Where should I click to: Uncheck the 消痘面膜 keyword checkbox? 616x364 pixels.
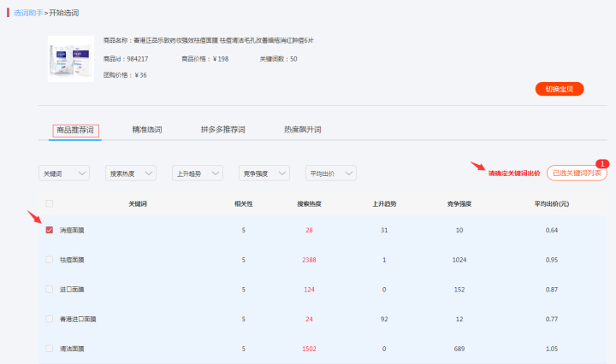click(50, 230)
